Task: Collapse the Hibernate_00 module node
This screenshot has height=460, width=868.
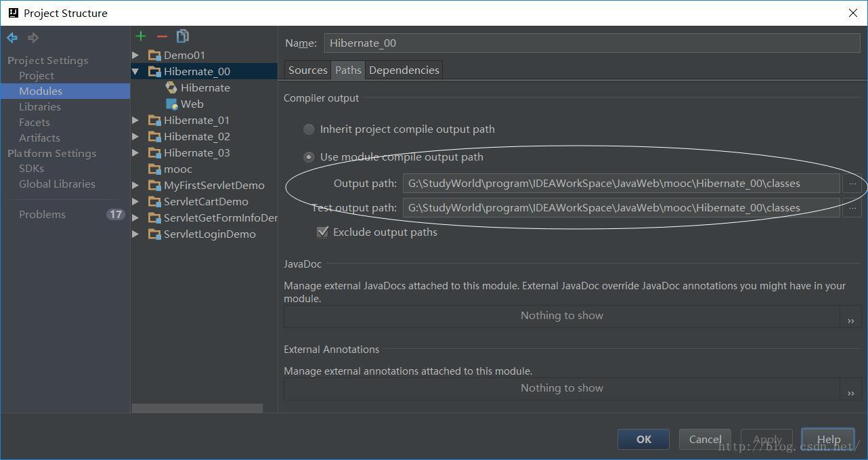Action: click(x=135, y=71)
